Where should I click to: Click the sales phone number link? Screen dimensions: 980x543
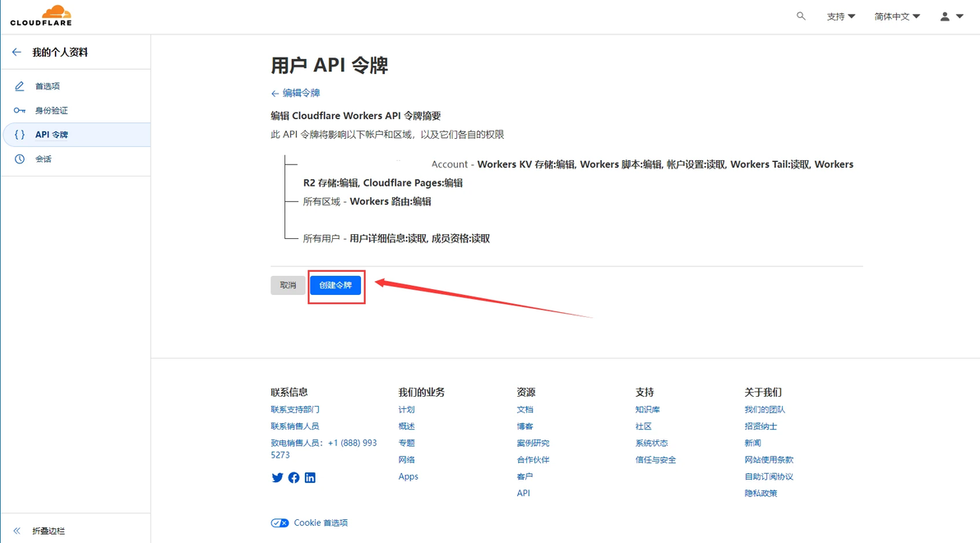[x=324, y=449]
